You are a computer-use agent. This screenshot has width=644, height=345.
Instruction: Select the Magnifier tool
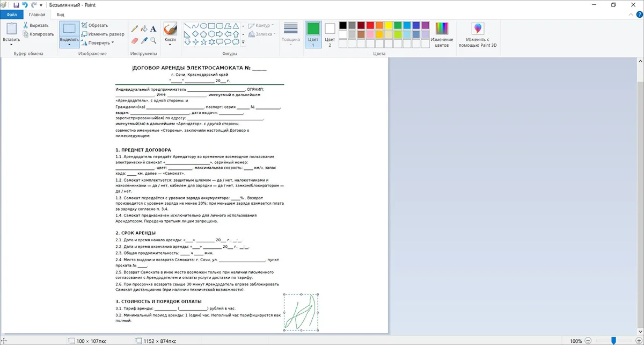pyautogui.click(x=153, y=40)
